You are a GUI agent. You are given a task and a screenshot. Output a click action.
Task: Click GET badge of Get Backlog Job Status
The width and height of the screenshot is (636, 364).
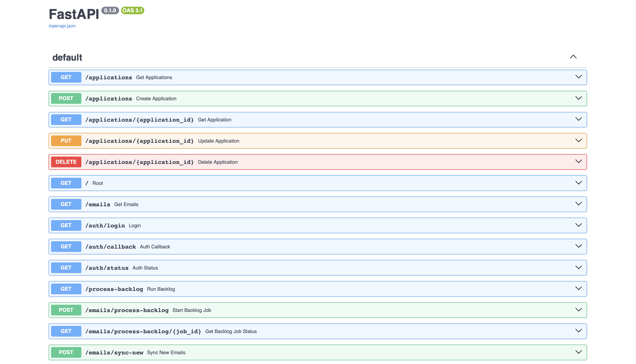click(66, 331)
